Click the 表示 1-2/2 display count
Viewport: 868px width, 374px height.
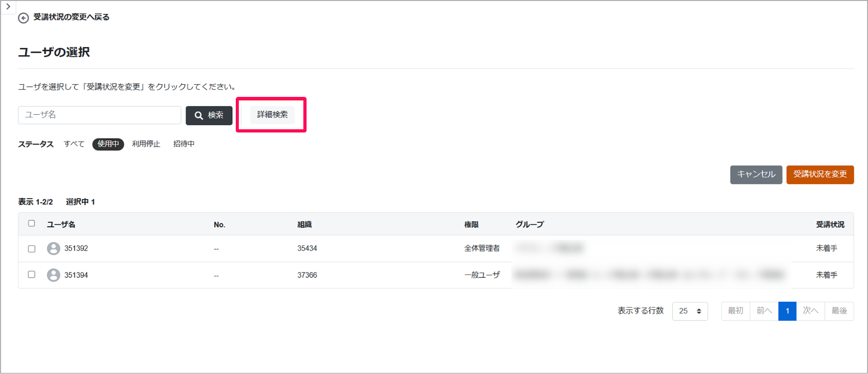tap(36, 202)
